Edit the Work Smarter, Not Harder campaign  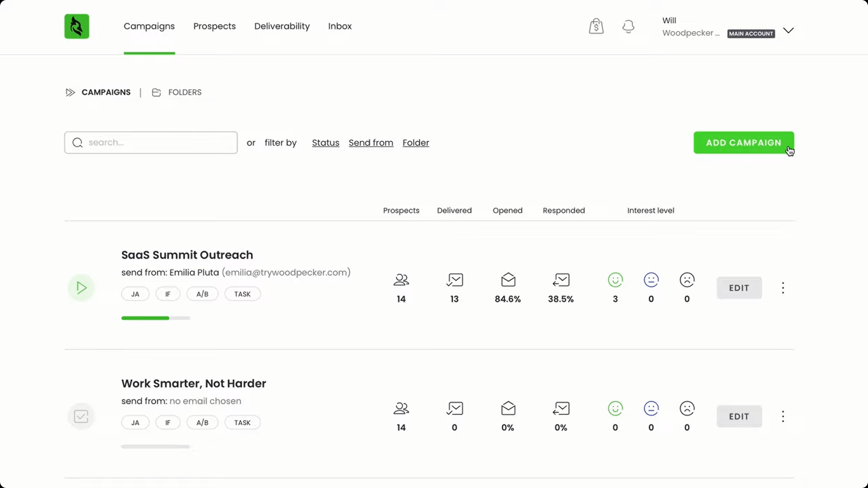[739, 417]
